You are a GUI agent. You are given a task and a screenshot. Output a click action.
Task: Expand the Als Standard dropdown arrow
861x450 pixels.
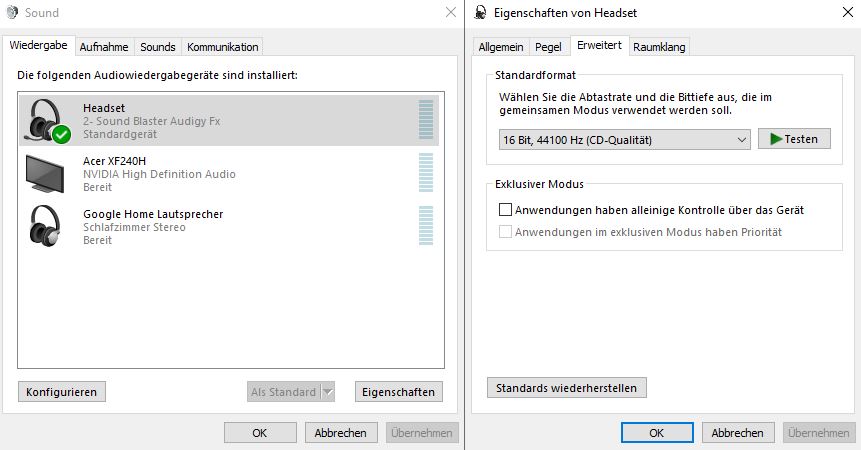(329, 392)
